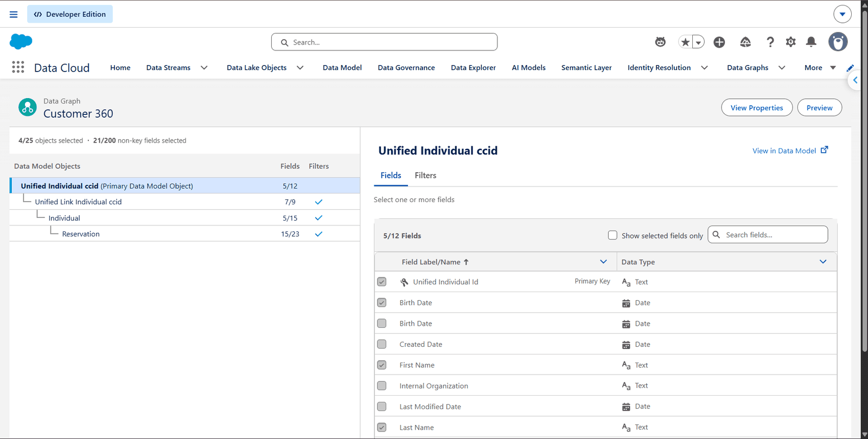Expand the Data Graphs dropdown chevron
Image resolution: width=868 pixels, height=439 pixels.
click(x=782, y=68)
